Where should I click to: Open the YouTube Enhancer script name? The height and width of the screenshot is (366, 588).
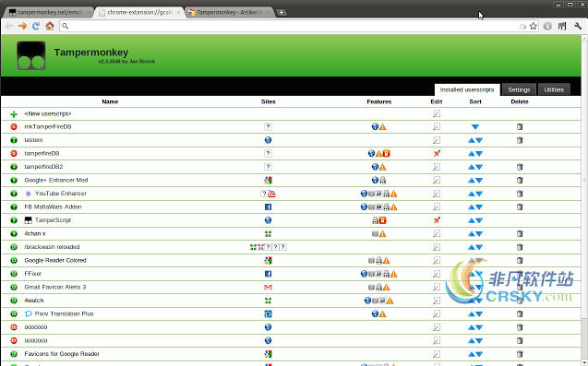point(61,194)
